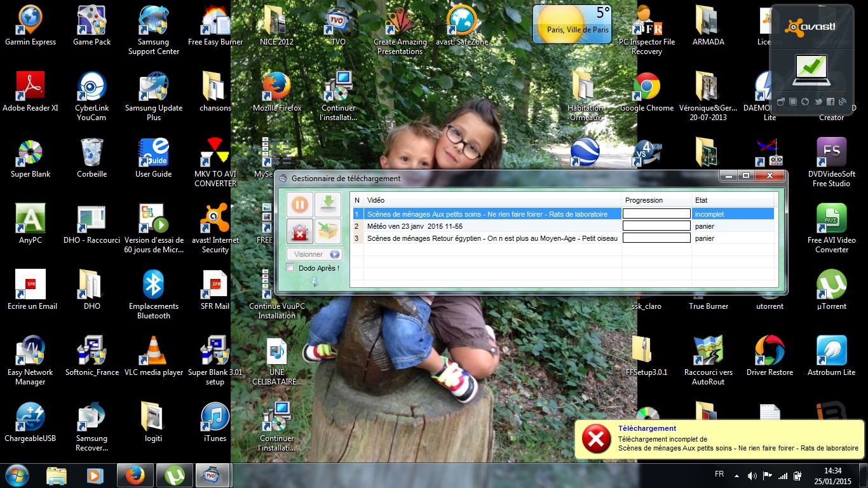
Task: Click the Facebook icon in avast gadget
Action: 831,102
